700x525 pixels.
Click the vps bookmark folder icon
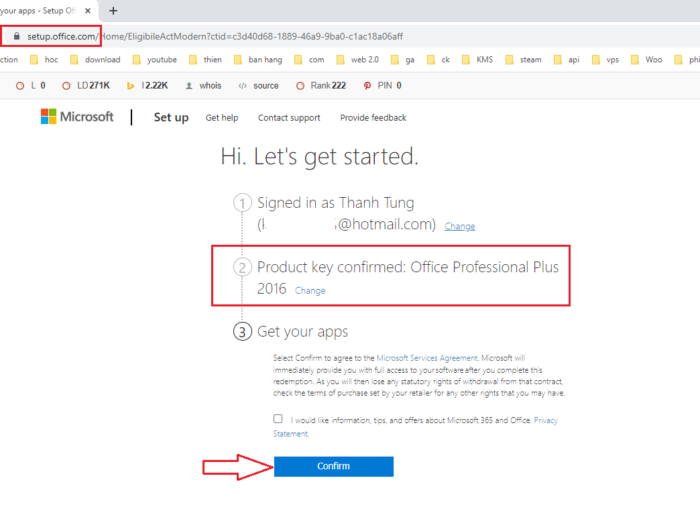[596, 60]
